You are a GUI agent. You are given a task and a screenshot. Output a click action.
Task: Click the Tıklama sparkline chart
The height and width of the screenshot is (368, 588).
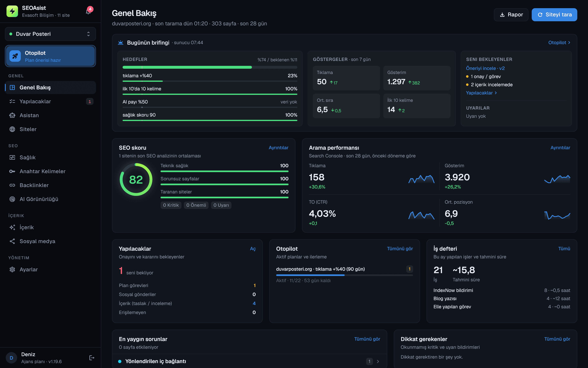coord(421,179)
